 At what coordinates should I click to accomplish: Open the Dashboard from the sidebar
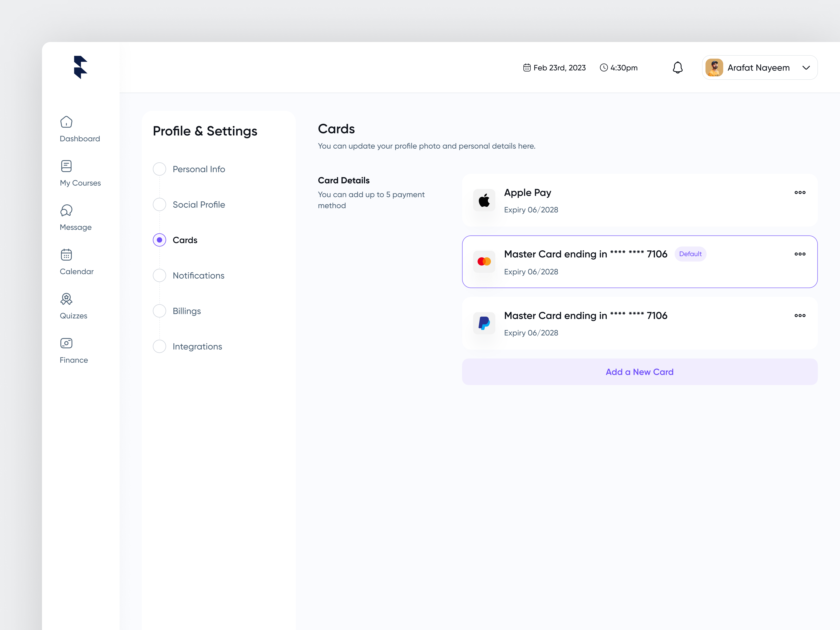tap(79, 129)
